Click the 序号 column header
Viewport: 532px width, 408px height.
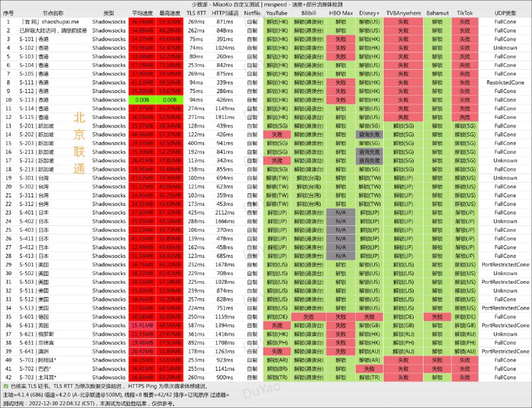pyautogui.click(x=9, y=13)
